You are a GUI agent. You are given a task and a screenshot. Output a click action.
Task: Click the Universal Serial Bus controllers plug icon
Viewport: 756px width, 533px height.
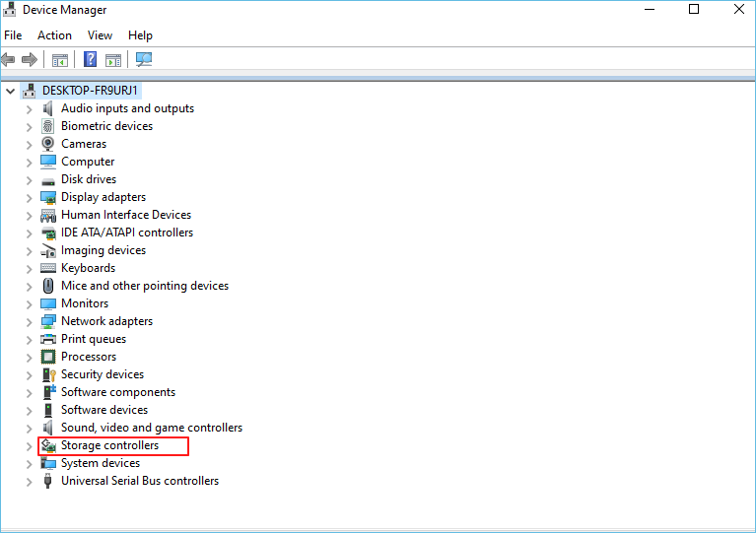click(47, 481)
